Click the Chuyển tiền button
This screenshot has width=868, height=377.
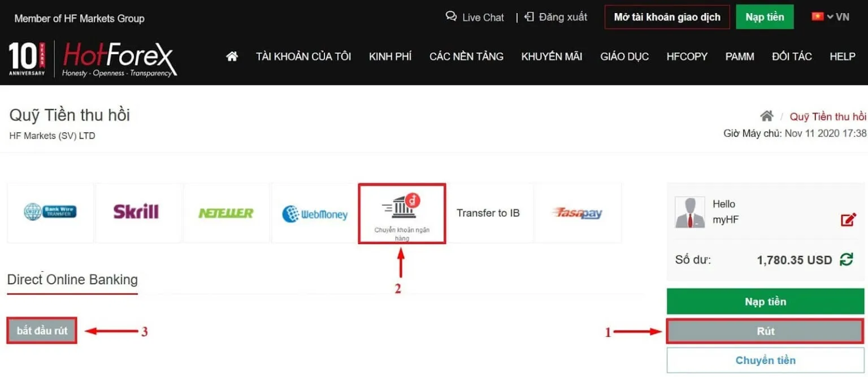pos(765,360)
